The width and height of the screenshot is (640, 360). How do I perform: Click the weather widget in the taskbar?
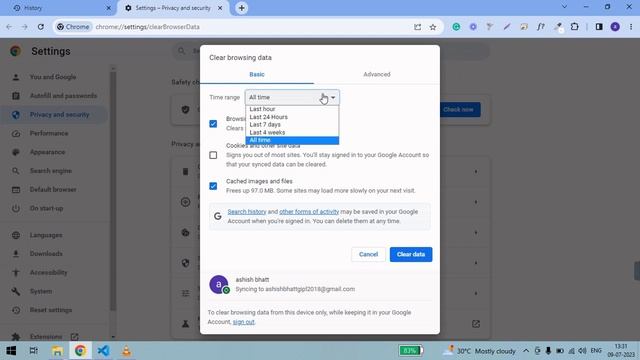(480, 351)
